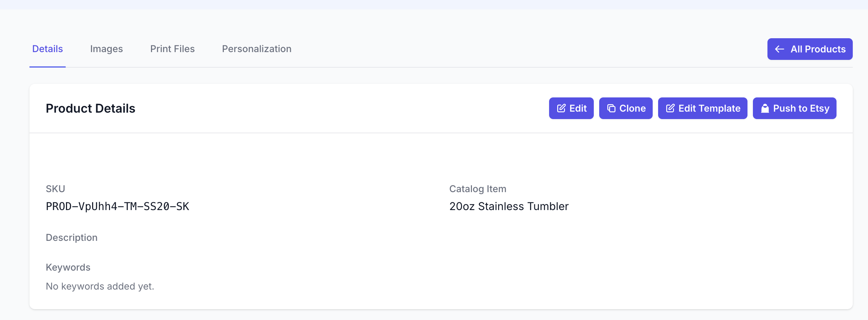This screenshot has height=320, width=868.
Task: Click the Description field label
Action: [x=71, y=237]
